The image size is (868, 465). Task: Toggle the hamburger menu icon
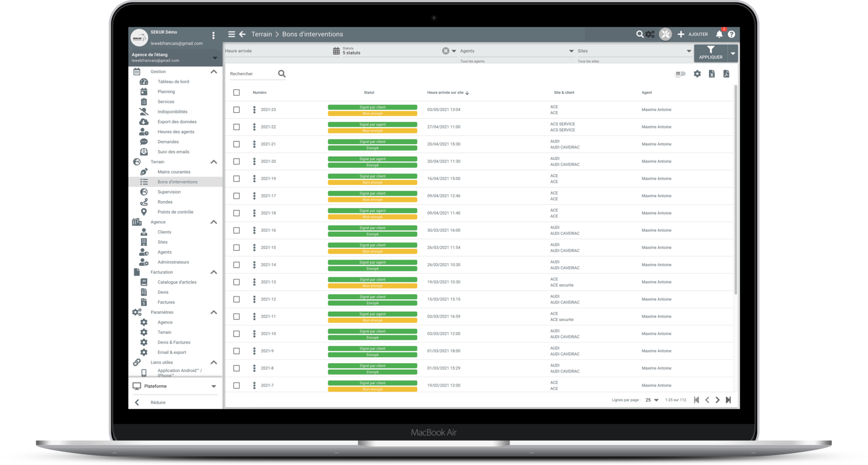click(x=232, y=34)
